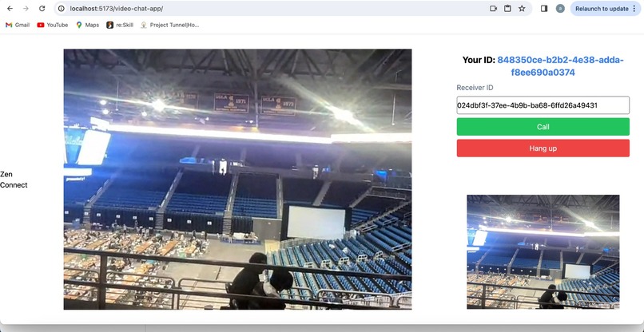Viewport: 644px width, 332px height.
Task: Open the re:Skill bookmark
Action: (120, 25)
